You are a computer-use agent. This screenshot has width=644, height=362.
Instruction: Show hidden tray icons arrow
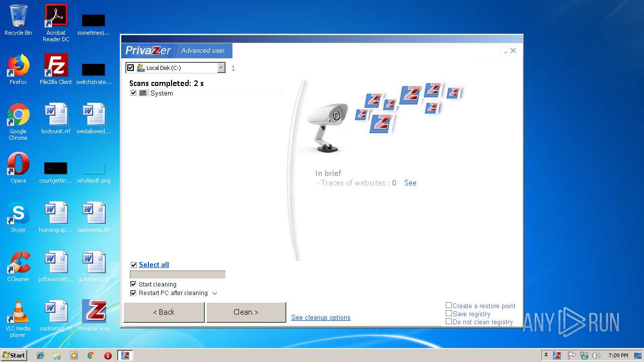coord(546,355)
